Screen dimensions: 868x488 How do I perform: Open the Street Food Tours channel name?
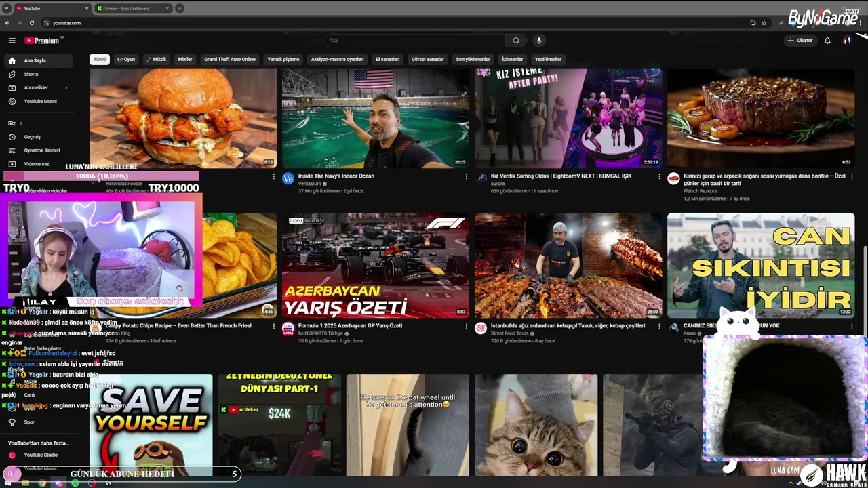pyautogui.click(x=511, y=333)
